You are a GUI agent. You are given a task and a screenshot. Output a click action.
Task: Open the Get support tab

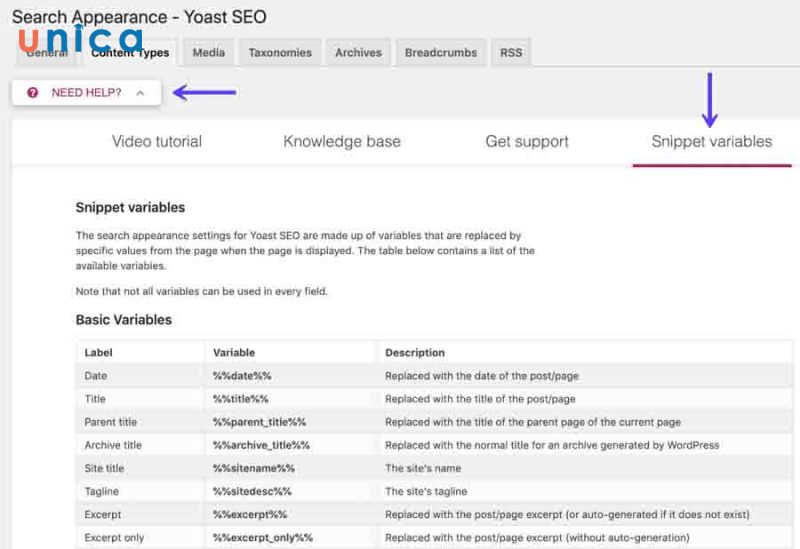[527, 142]
